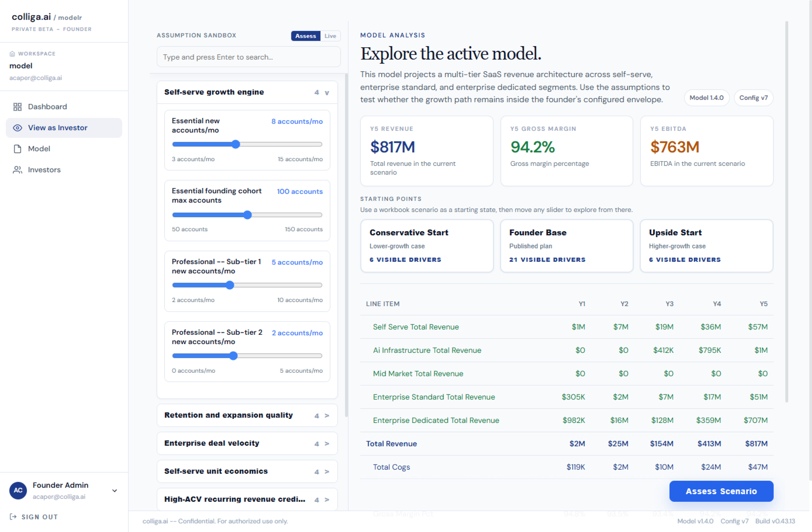Select View as Investor menu item
This screenshot has width=812, height=532.
tap(64, 128)
